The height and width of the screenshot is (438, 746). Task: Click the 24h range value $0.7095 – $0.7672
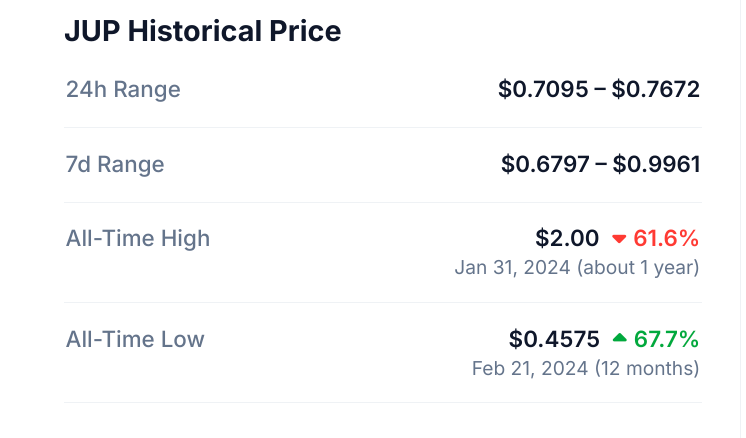click(599, 89)
